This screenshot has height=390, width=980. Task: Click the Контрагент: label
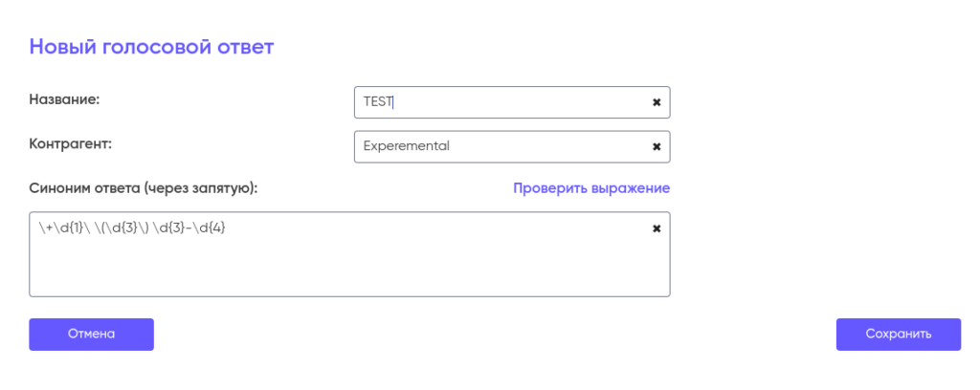tap(72, 143)
